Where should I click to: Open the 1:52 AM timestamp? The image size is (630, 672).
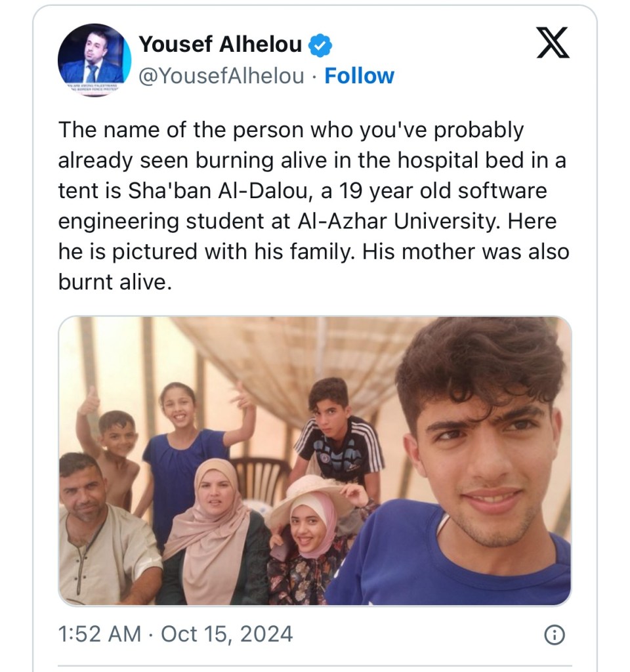pos(99,634)
